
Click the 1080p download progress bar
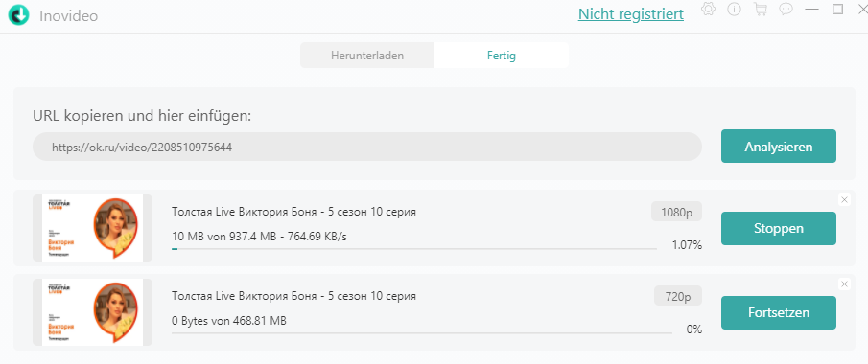click(x=414, y=249)
